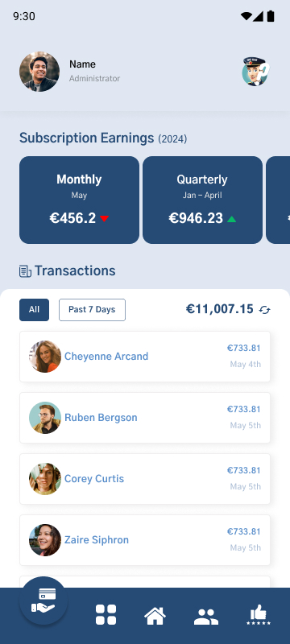The width and height of the screenshot is (290, 644).
Task: Go to the Home icon in bottom navigation
Action: tap(155, 616)
